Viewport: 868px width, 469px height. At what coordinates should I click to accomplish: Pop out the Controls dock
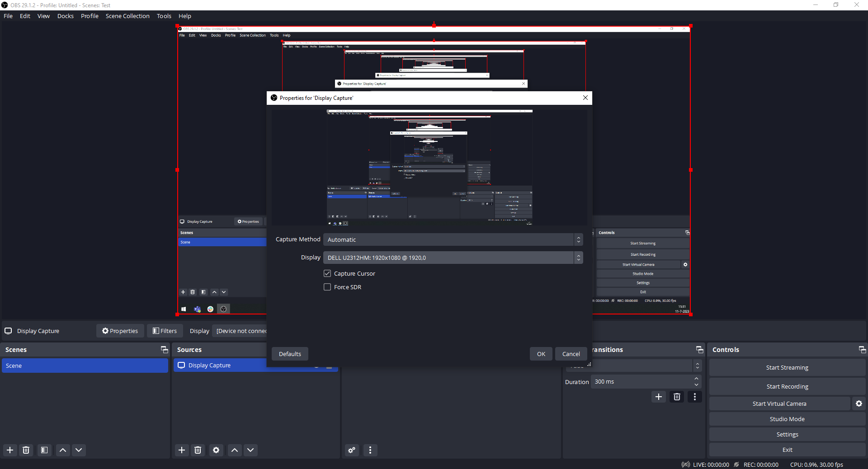[x=862, y=350]
